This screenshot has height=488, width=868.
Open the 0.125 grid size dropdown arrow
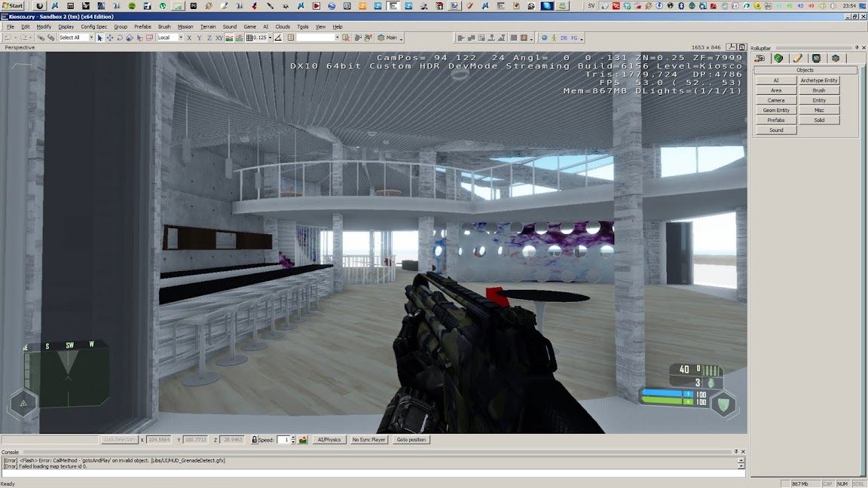point(270,38)
